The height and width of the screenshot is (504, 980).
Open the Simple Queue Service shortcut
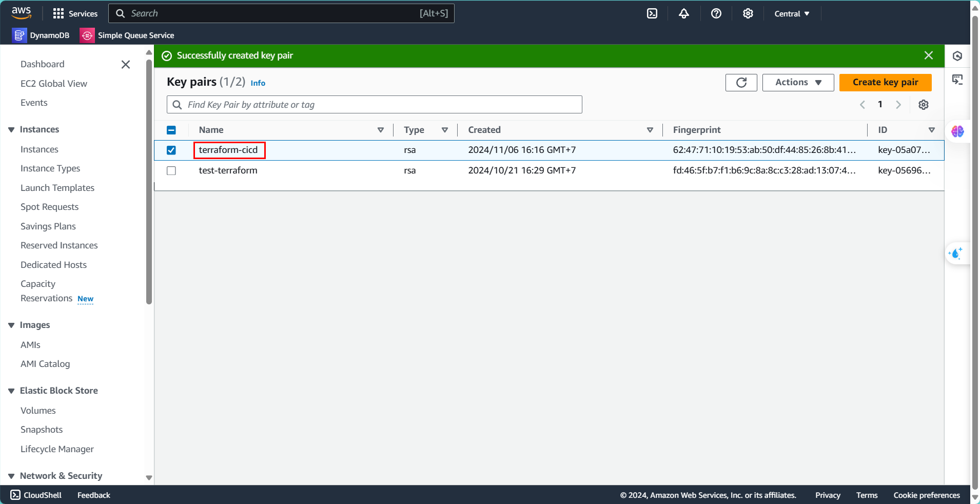point(127,35)
